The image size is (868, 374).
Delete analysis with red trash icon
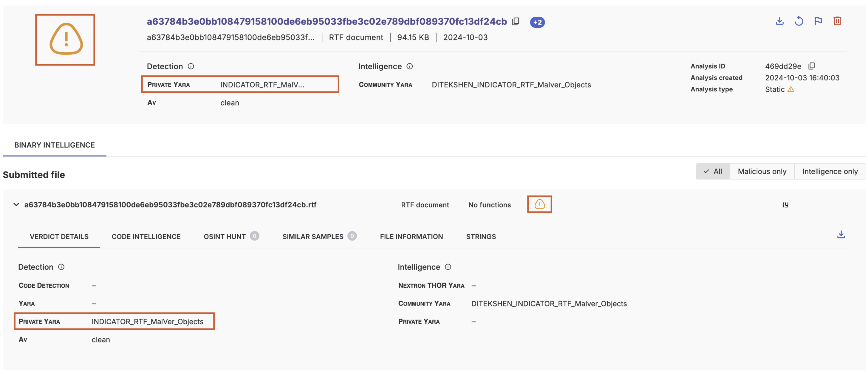click(x=837, y=21)
